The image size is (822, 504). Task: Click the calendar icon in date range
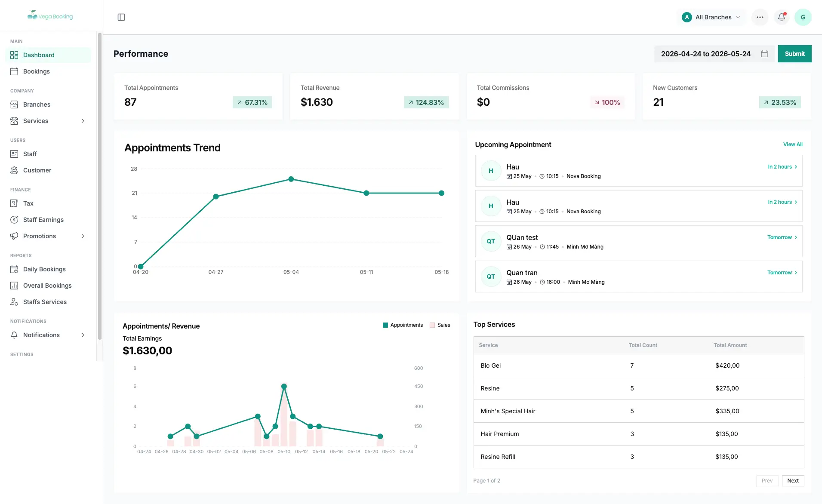pos(764,54)
